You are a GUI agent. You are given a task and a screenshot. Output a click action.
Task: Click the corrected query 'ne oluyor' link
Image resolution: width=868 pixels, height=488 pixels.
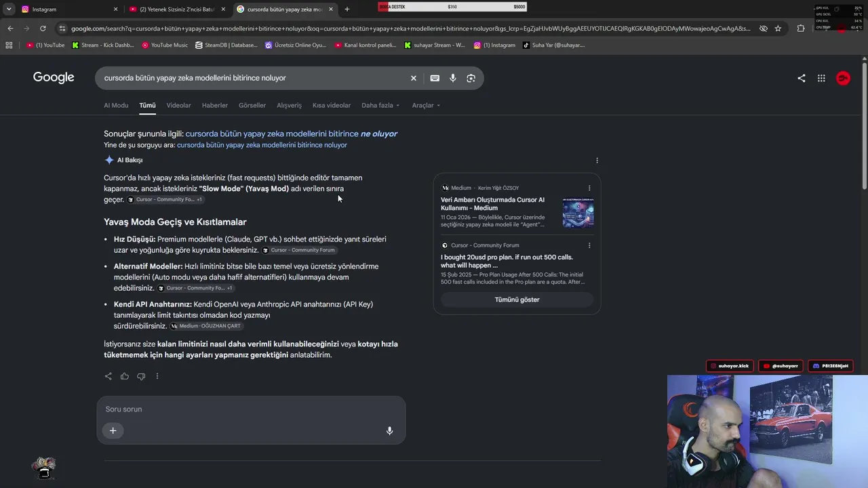[292, 134]
